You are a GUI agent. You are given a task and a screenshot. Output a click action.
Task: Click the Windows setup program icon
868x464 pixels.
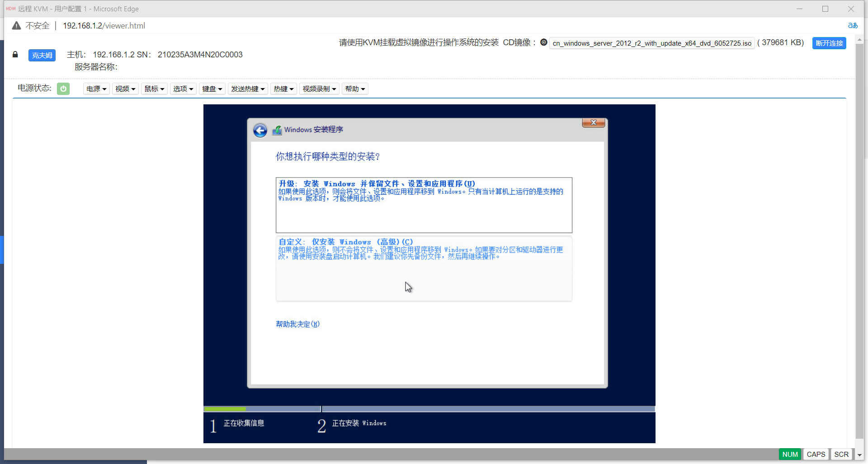(x=277, y=130)
